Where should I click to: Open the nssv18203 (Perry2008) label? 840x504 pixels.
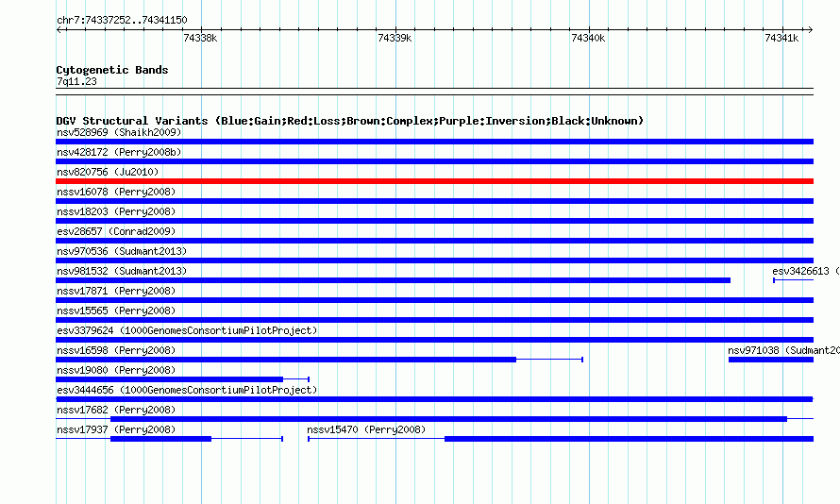click(116, 211)
